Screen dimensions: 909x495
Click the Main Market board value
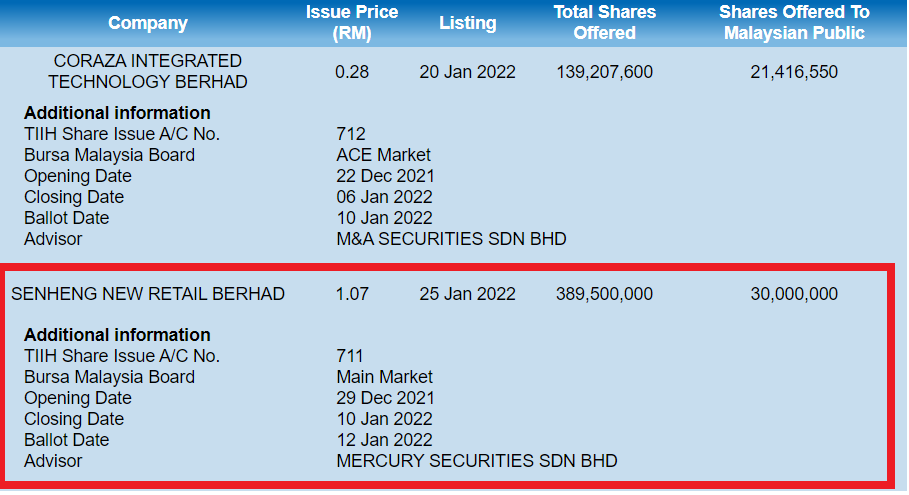pos(385,377)
